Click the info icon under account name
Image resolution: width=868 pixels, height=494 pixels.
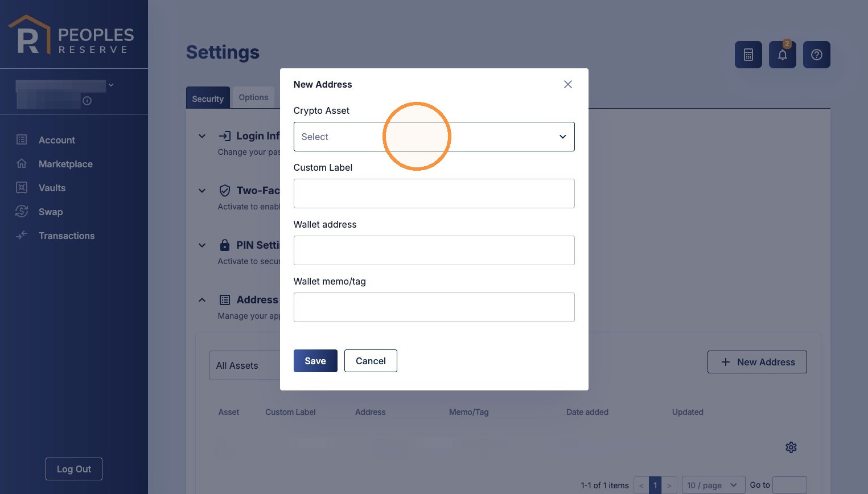(x=87, y=101)
